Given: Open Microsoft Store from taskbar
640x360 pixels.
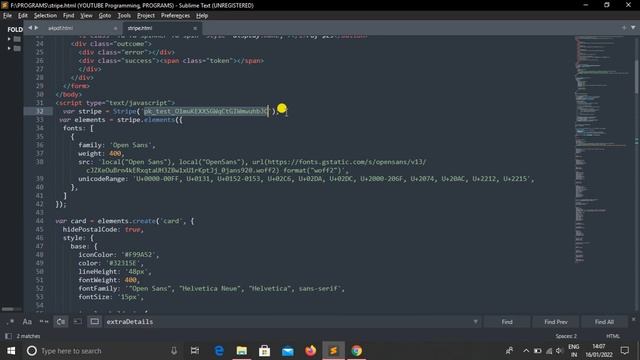Looking at the screenshot, I should tap(264, 351).
